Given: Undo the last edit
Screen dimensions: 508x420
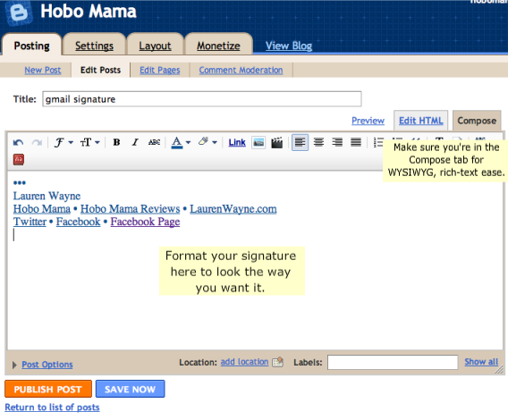Looking at the screenshot, I should 18,142.
